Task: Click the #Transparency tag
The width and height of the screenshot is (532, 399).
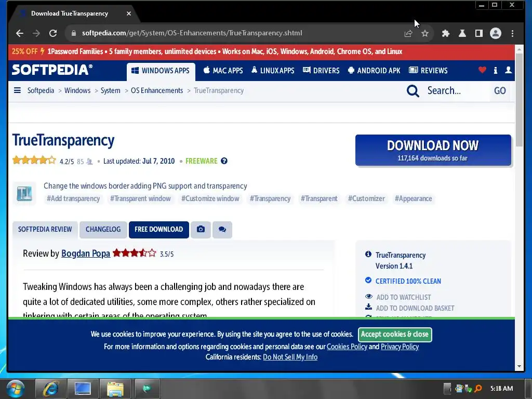Action: point(270,198)
